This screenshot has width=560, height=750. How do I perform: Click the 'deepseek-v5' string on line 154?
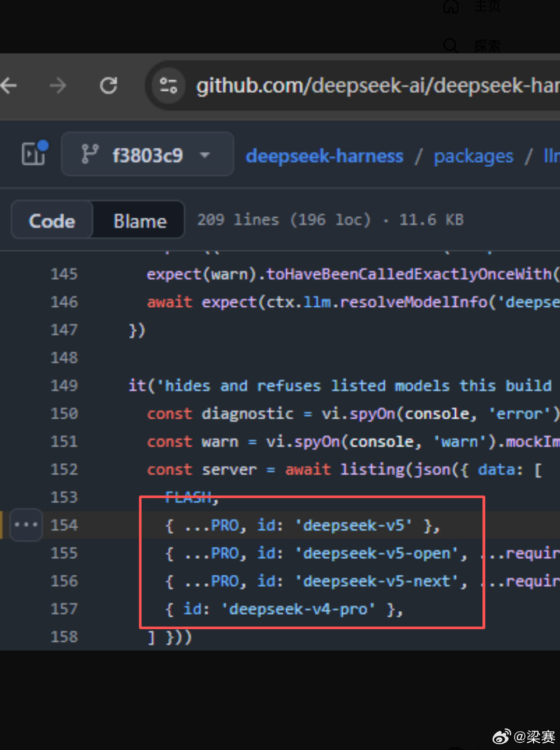pos(354,526)
